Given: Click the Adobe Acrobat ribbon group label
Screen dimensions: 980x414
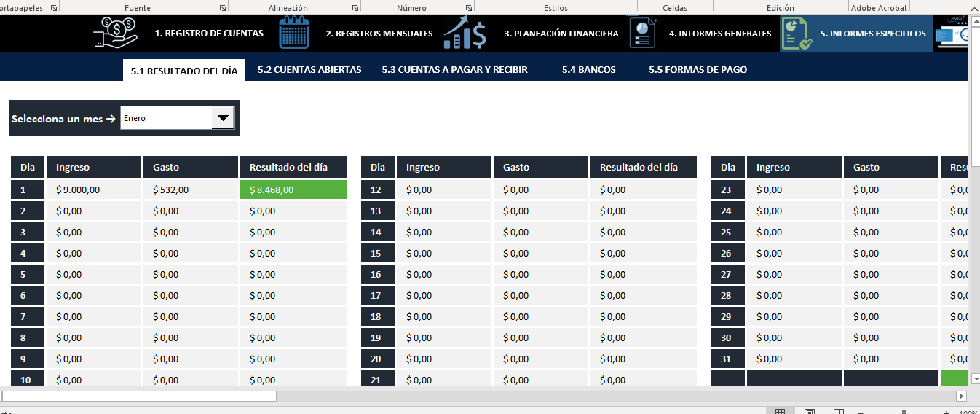Looking at the screenshot, I should (x=880, y=8).
